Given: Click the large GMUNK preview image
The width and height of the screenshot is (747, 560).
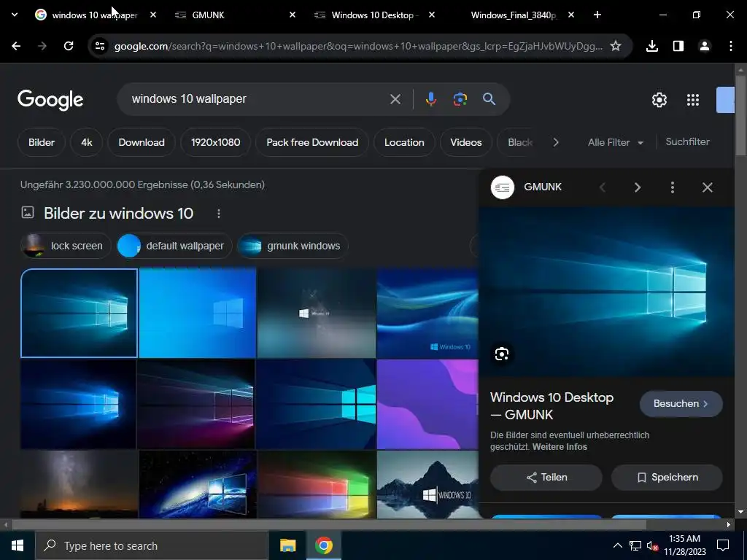Looking at the screenshot, I should 606,292.
